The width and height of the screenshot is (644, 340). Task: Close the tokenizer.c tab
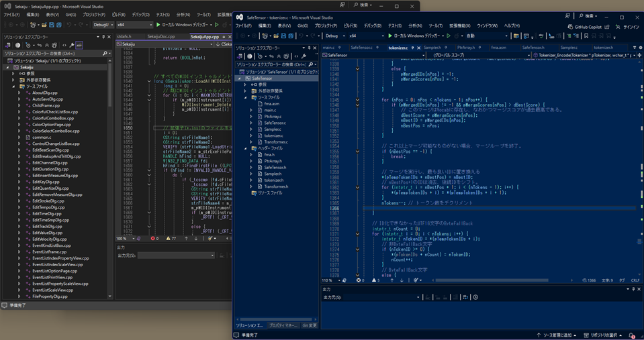tap(419, 48)
